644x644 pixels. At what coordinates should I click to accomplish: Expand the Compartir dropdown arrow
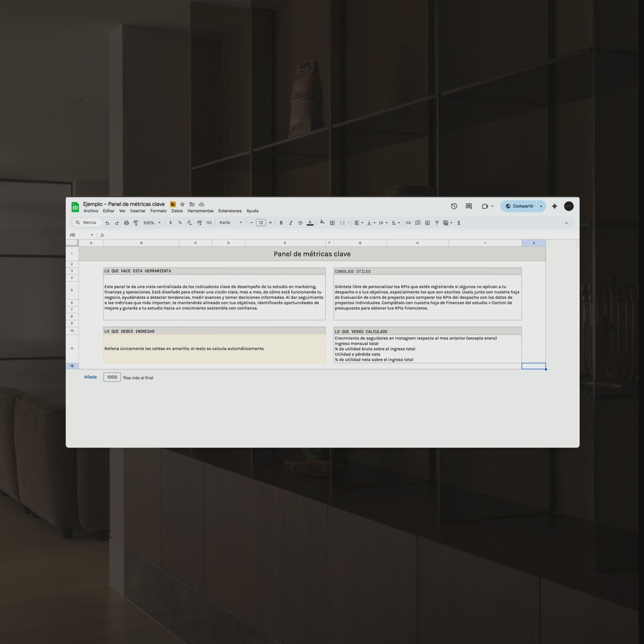[541, 206]
